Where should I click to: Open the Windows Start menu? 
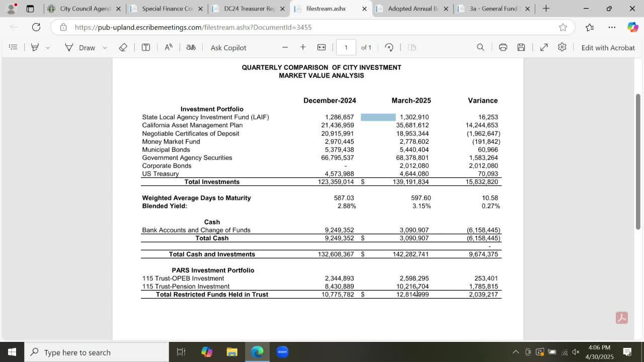[x=12, y=352]
